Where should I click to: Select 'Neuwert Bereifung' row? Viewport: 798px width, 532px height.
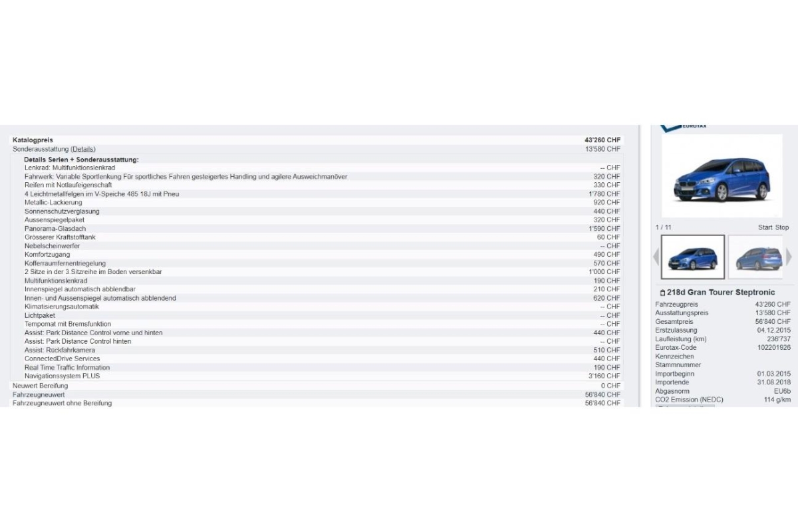pos(317,386)
